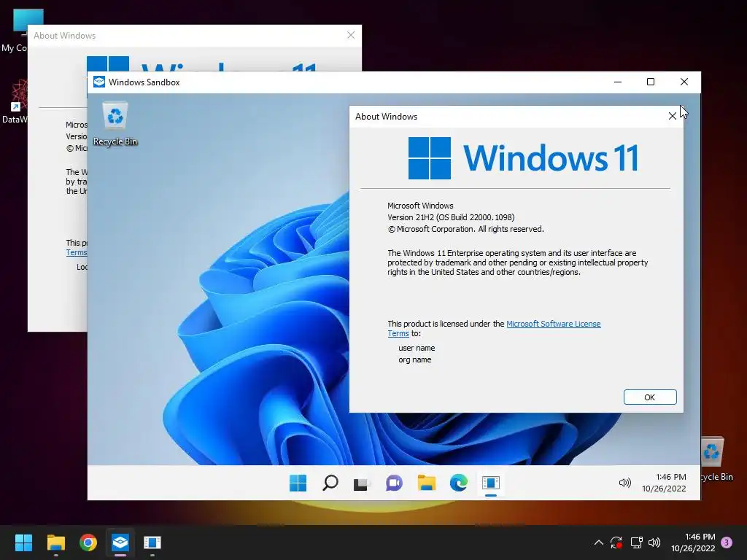
Task: Close the Sandbox About Windows dialog
Action: 672,116
